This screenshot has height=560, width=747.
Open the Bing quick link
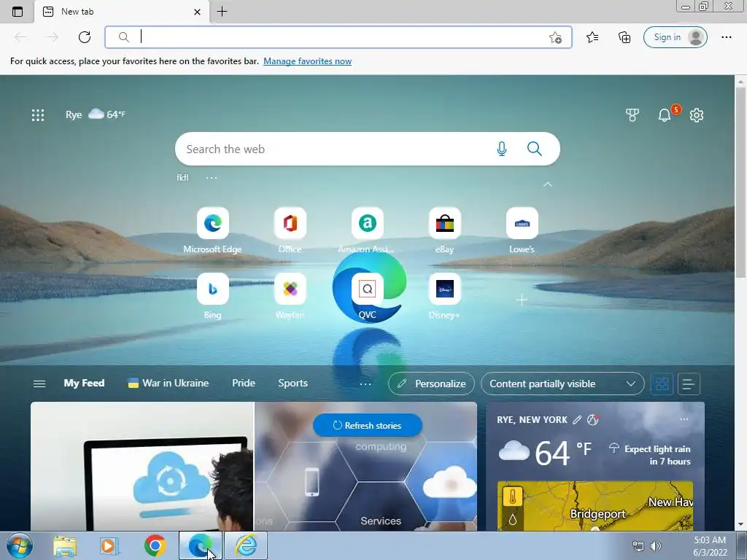tap(212, 296)
